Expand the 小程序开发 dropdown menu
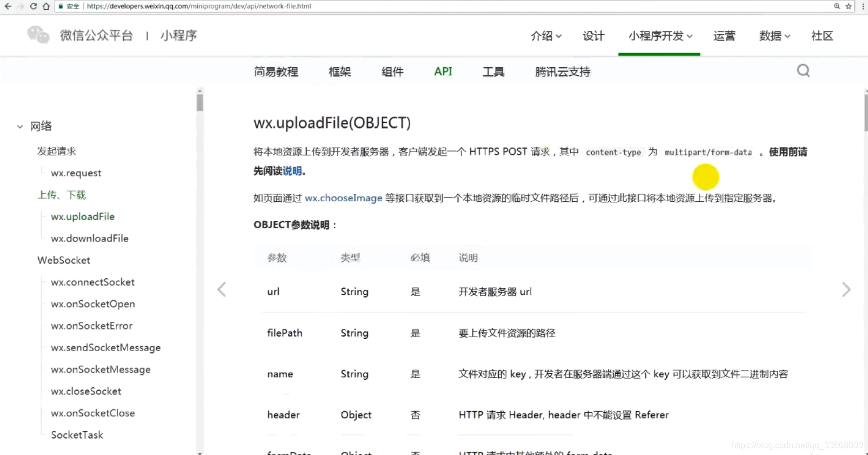This screenshot has height=455, width=868. (660, 36)
